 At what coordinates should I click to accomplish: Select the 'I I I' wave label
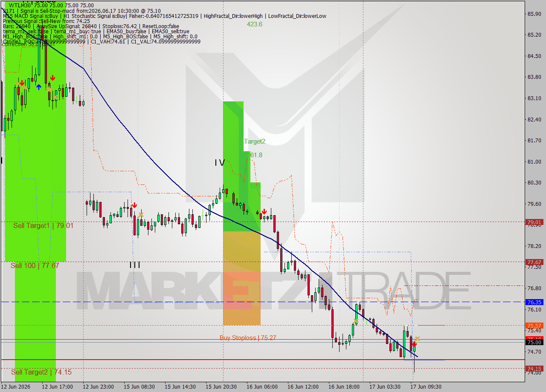pyautogui.click(x=135, y=265)
